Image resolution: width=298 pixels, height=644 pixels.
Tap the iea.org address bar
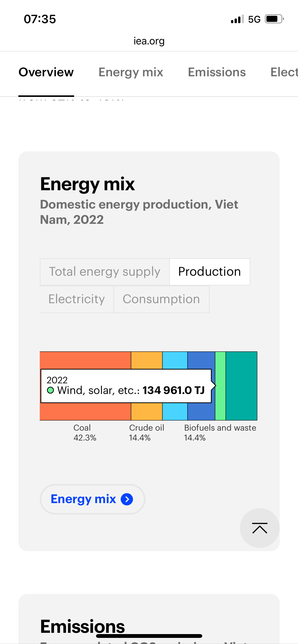pos(149,41)
